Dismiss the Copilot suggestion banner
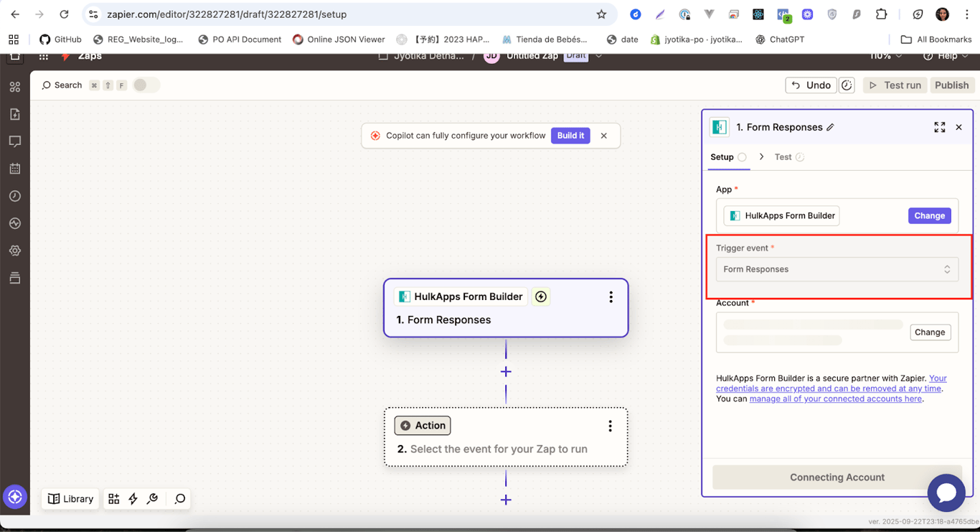The image size is (980, 532). (603, 136)
